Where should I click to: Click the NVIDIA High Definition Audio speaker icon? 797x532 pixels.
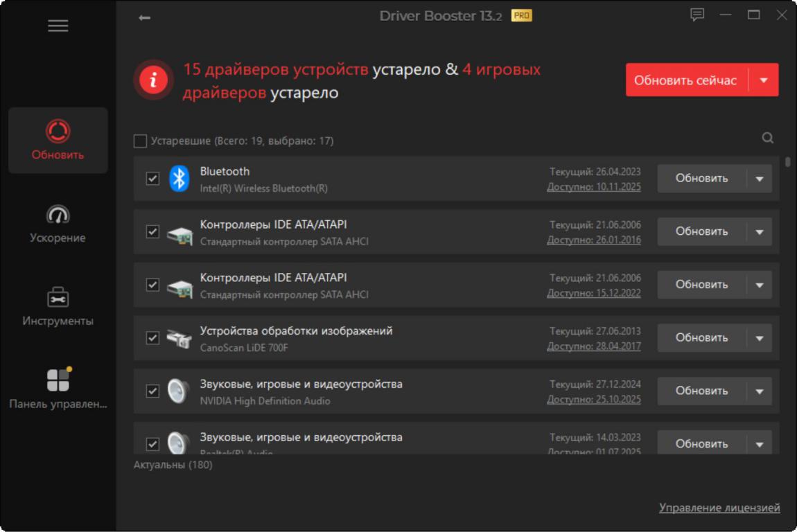click(x=179, y=391)
